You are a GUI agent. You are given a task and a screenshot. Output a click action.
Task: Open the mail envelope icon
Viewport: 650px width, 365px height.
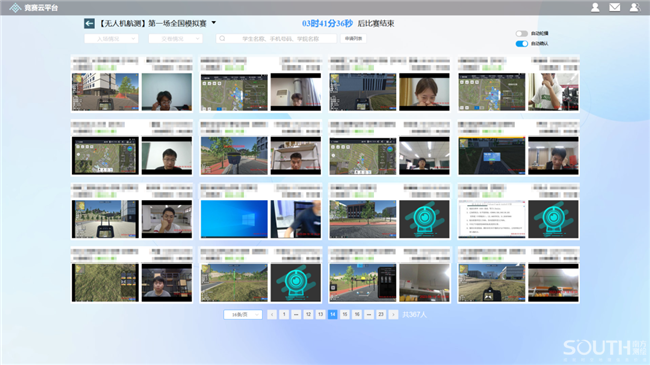click(x=614, y=7)
